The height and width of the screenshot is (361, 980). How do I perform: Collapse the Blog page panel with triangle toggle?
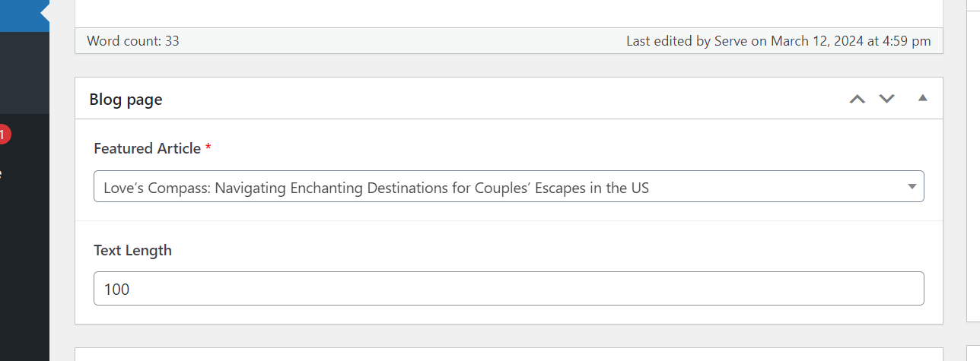tap(922, 98)
